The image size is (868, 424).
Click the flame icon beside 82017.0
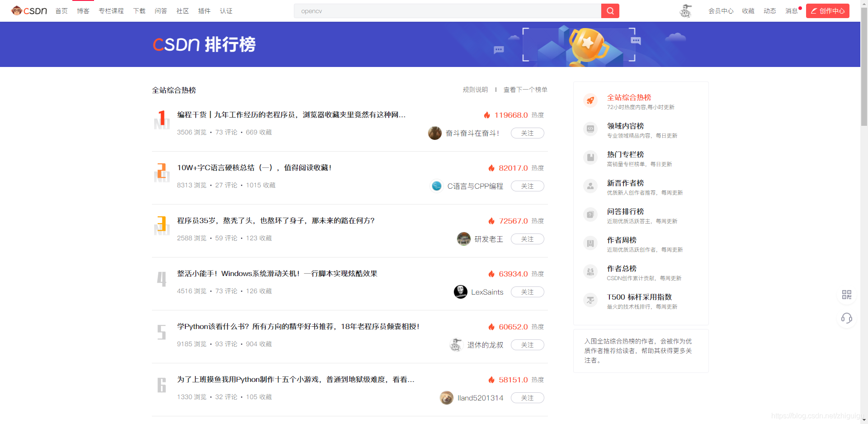point(491,168)
